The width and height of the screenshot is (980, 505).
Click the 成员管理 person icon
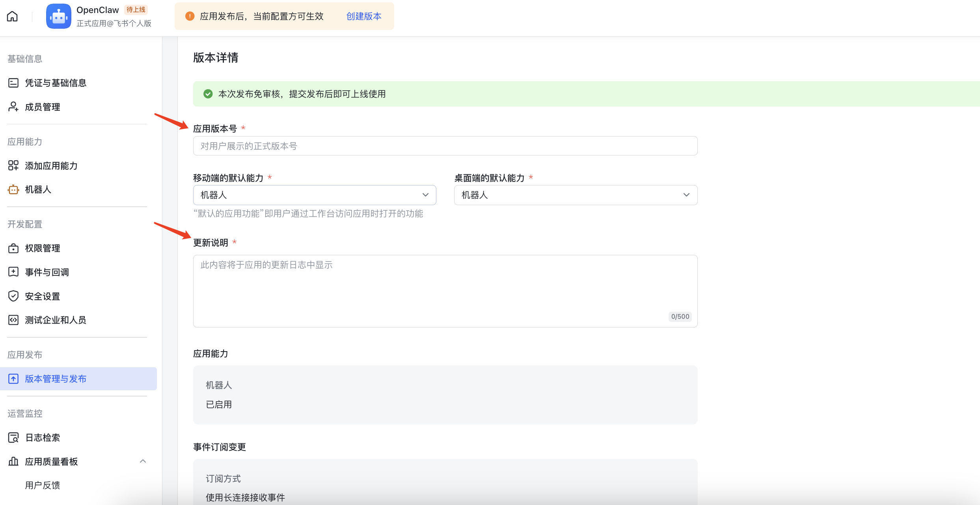pos(13,107)
